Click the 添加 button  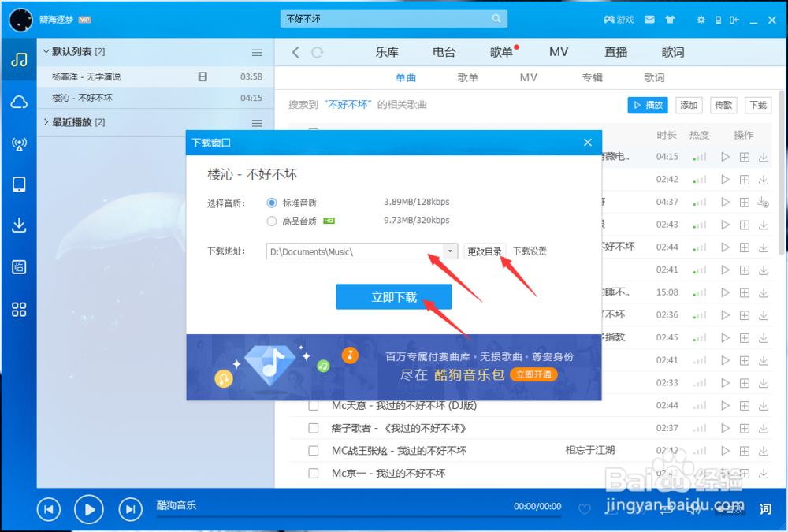(689, 105)
